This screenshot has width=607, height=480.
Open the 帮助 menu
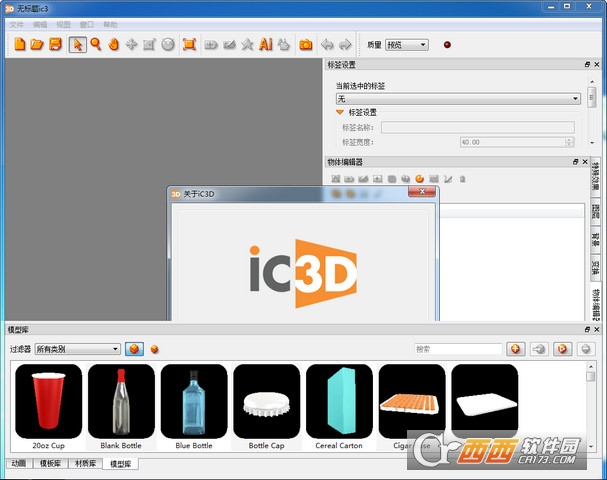(x=110, y=25)
